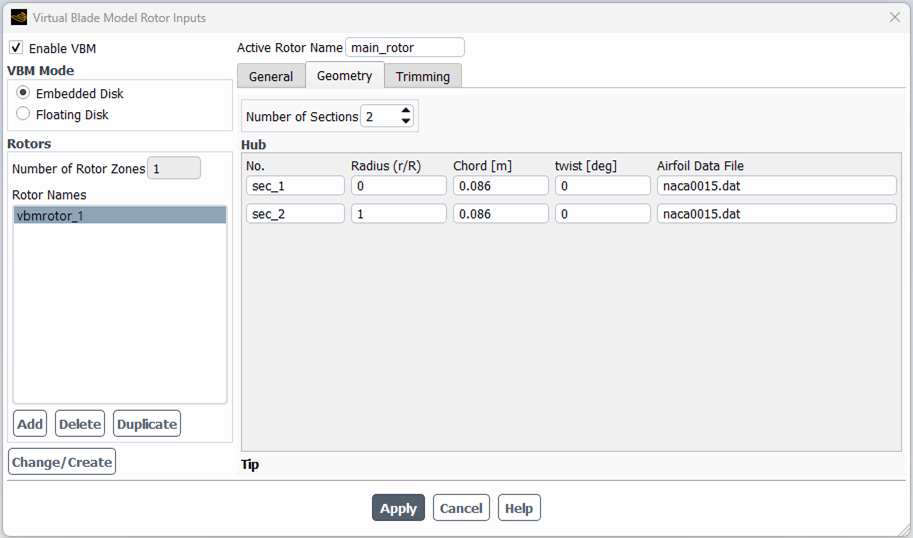Click the Cancel button
This screenshot has width=913, height=538.
[x=461, y=508]
